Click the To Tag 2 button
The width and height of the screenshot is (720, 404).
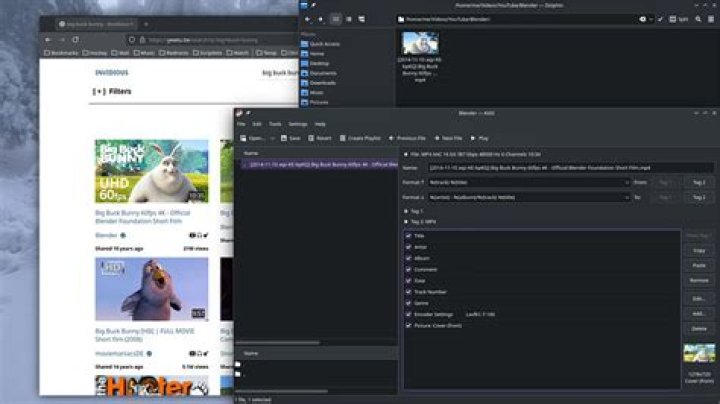[699, 197]
